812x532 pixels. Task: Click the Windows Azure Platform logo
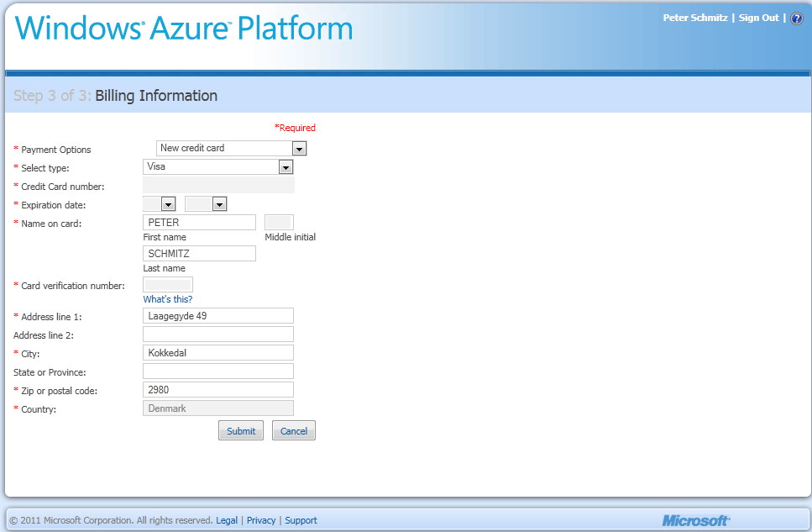pos(184,28)
